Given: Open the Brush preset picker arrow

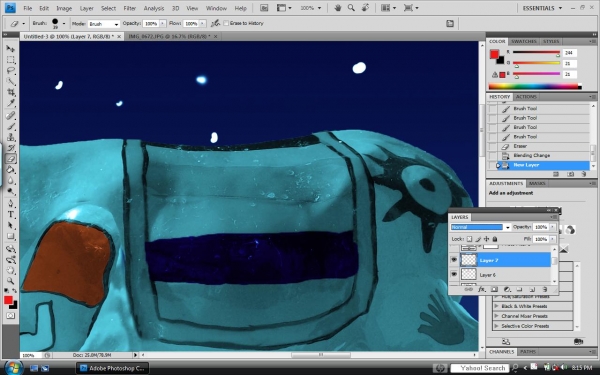Looking at the screenshot, I should [64, 23].
